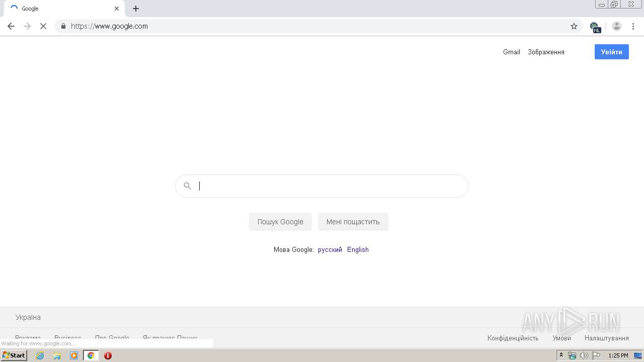Open a new tab with the plus button
Image resolution: width=644 pixels, height=362 pixels.
[136, 9]
